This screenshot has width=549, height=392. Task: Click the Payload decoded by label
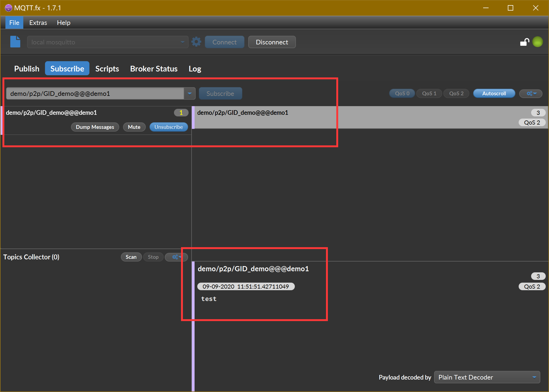[x=405, y=377]
